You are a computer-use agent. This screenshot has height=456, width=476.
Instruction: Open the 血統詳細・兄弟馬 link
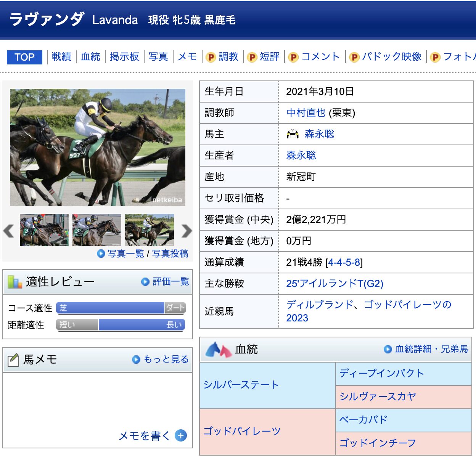(431, 349)
